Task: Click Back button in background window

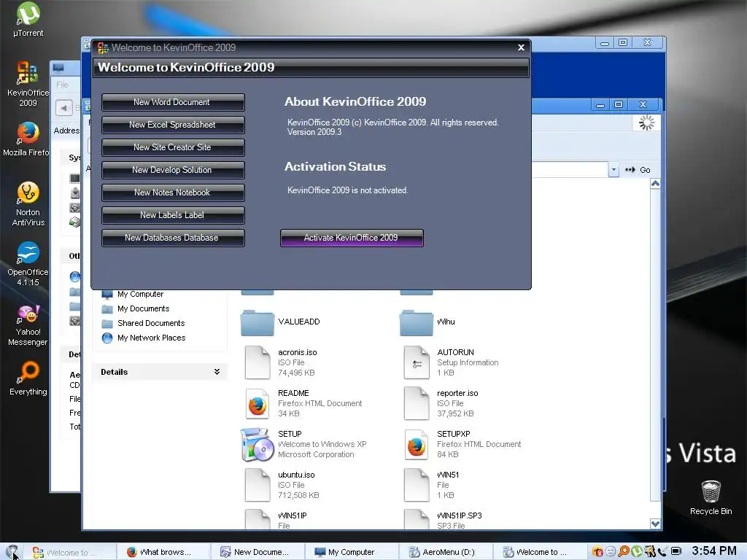Action: [x=64, y=108]
